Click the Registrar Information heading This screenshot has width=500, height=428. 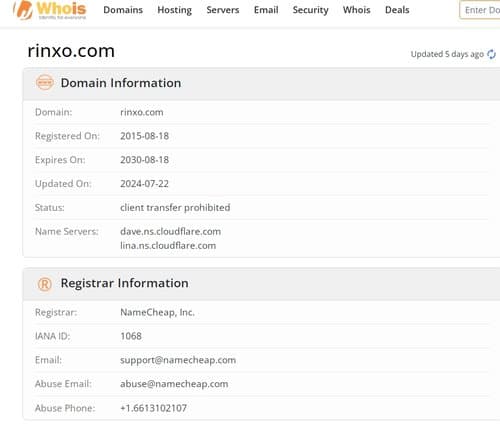coord(124,283)
